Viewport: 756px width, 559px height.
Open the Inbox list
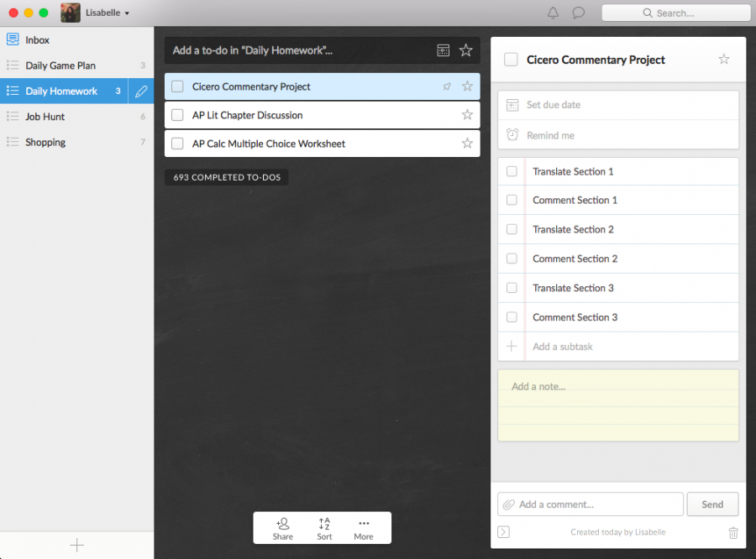pyautogui.click(x=76, y=40)
